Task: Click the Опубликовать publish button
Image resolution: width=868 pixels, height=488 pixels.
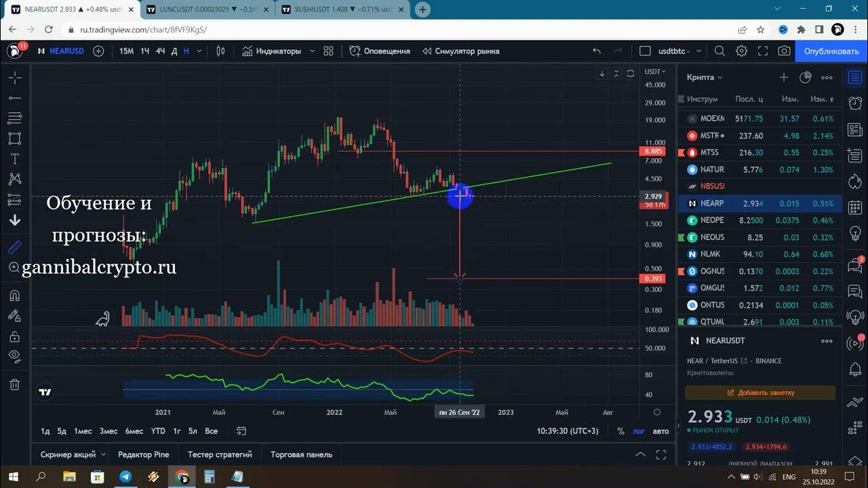Action: [x=831, y=51]
